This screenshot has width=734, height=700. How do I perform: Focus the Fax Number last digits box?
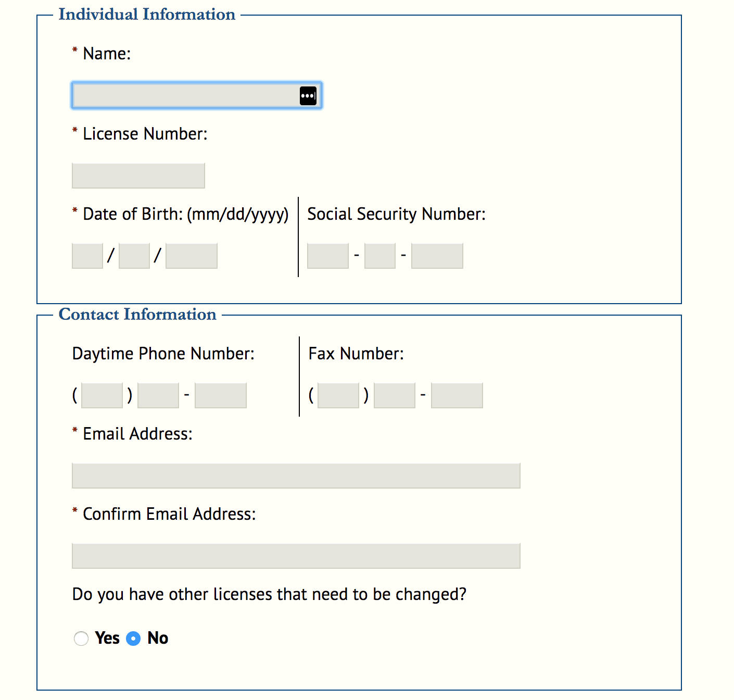[457, 395]
